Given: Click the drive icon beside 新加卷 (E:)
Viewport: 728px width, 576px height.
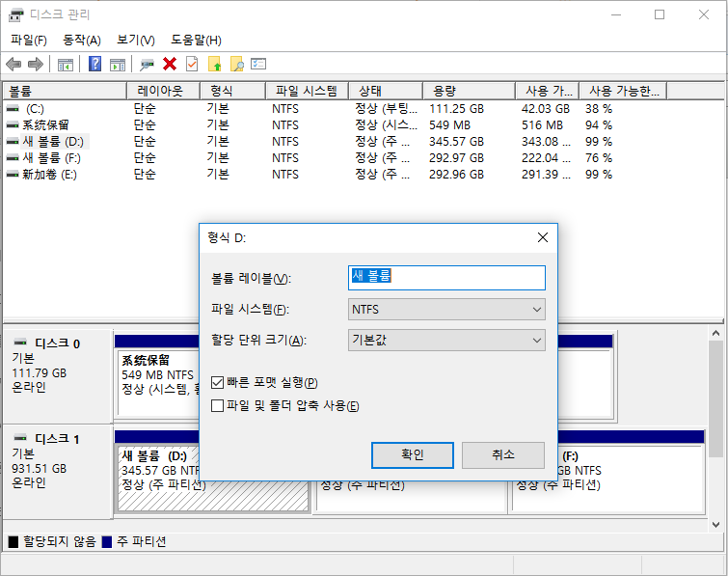Looking at the screenshot, I should coord(13,175).
